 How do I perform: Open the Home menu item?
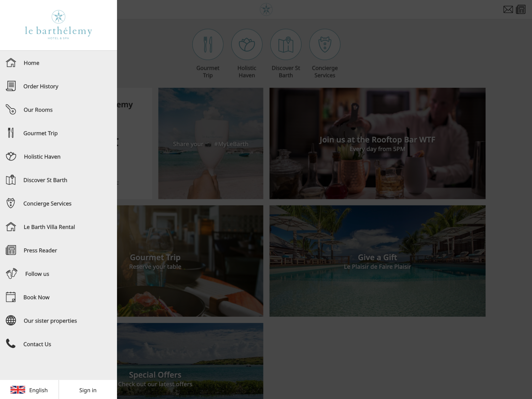58,63
